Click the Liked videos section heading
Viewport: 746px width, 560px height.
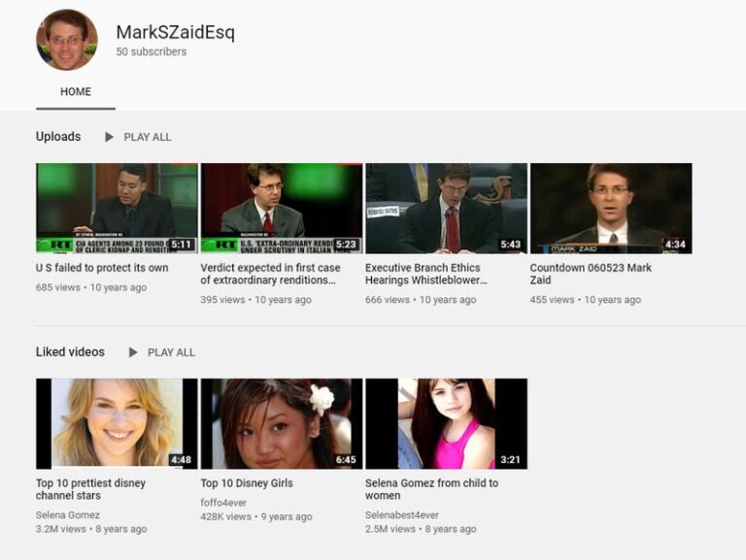[70, 352]
